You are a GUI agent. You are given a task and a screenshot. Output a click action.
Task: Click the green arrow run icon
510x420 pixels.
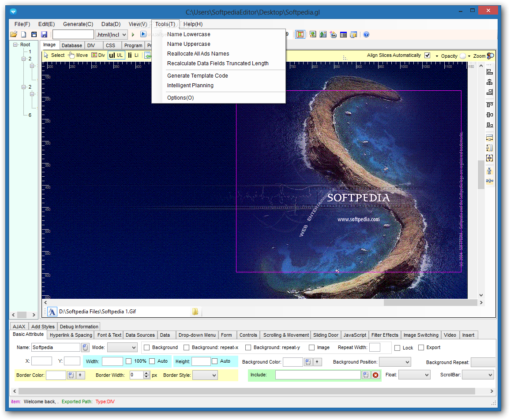pyautogui.click(x=133, y=34)
